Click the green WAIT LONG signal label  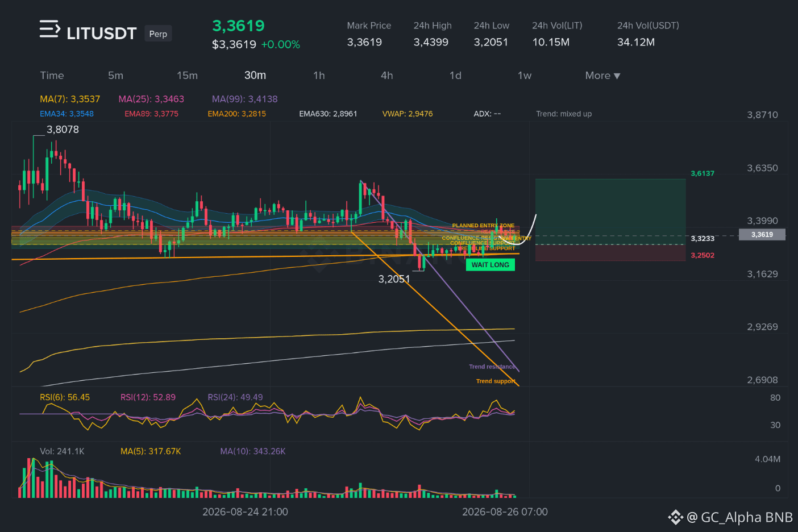click(x=491, y=265)
